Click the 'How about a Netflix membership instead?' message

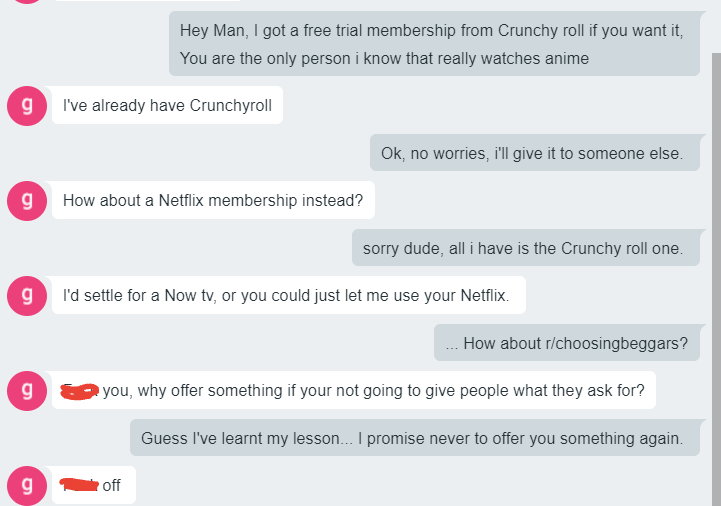213,200
